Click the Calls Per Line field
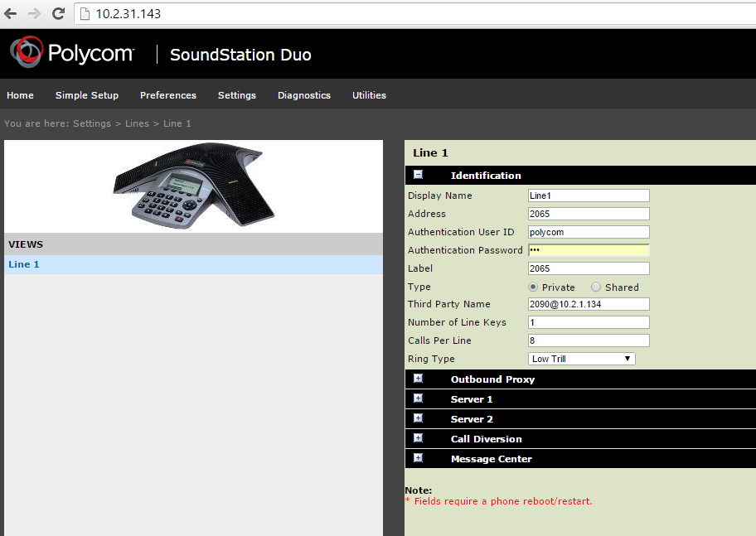This screenshot has width=756, height=536. tap(589, 340)
